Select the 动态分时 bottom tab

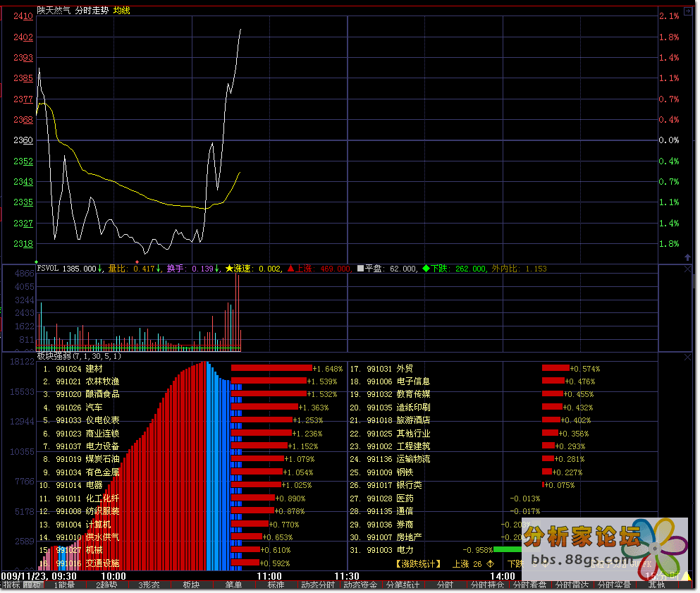coord(318,585)
